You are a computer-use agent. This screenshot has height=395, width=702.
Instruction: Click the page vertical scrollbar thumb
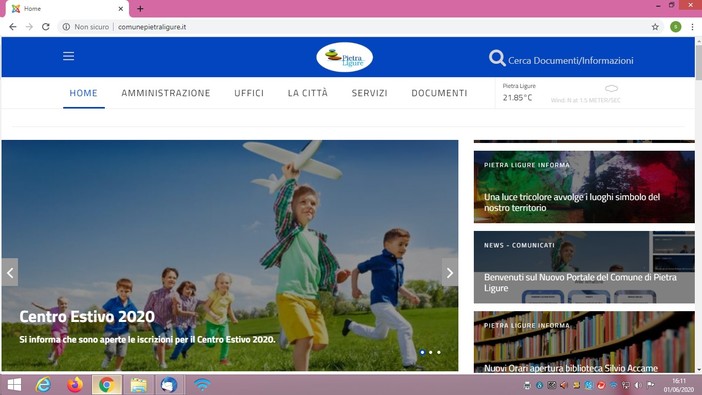coord(698,63)
